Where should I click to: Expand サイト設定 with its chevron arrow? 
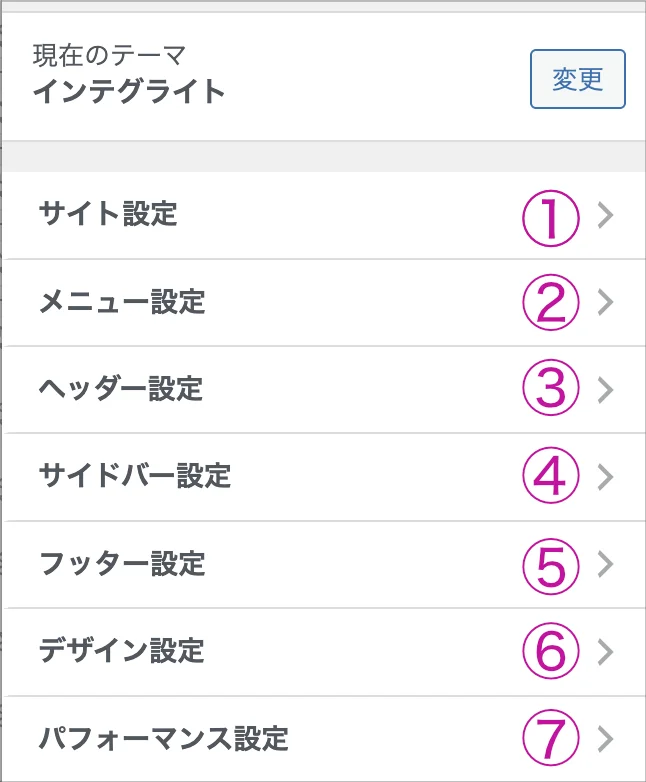(604, 216)
